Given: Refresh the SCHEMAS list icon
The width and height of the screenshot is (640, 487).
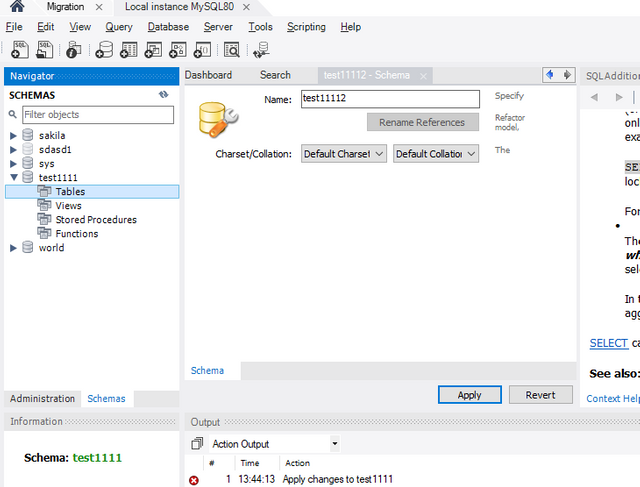Looking at the screenshot, I should (164, 95).
